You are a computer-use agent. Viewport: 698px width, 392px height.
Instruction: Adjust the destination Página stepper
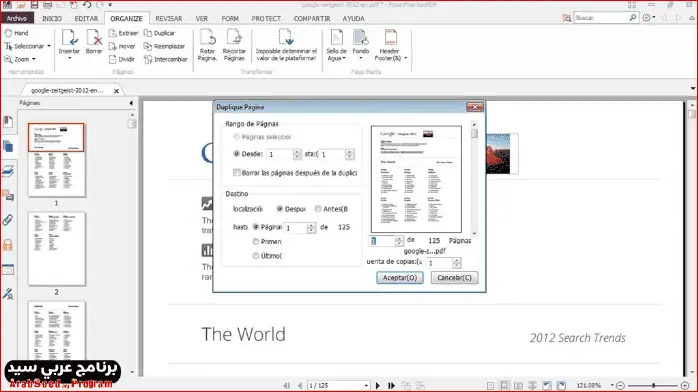click(x=311, y=228)
